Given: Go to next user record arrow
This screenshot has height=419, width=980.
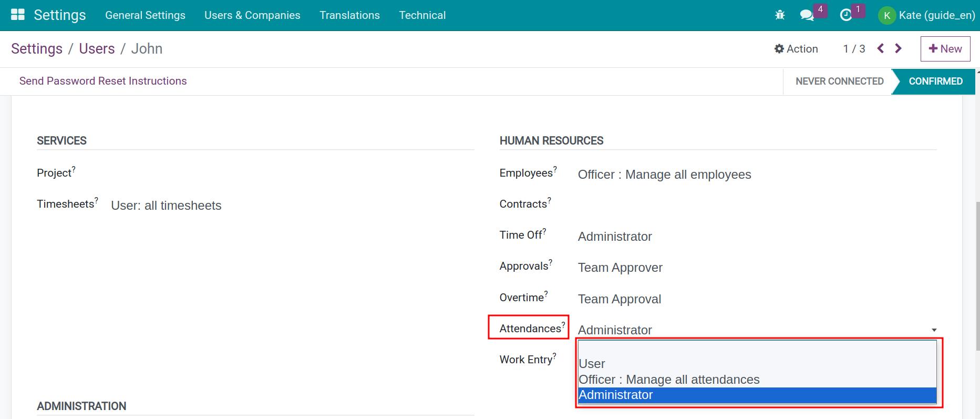Looking at the screenshot, I should pyautogui.click(x=899, y=48).
